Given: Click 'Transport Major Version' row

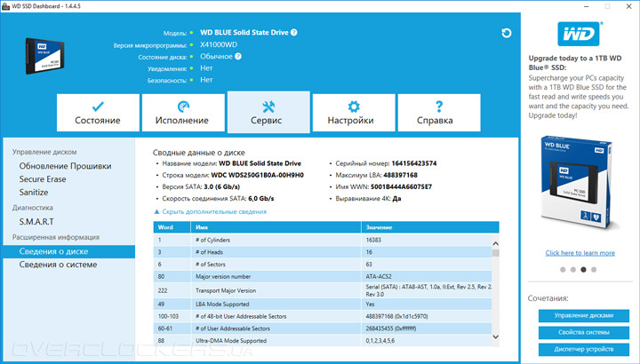Looking at the screenshot, I should (x=323, y=290).
